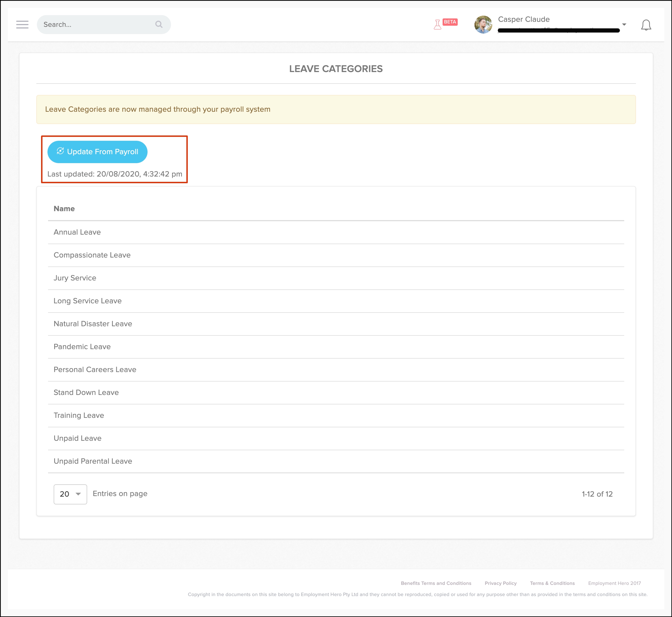
Task: Select the Long Service Leave row
Action: point(87,301)
